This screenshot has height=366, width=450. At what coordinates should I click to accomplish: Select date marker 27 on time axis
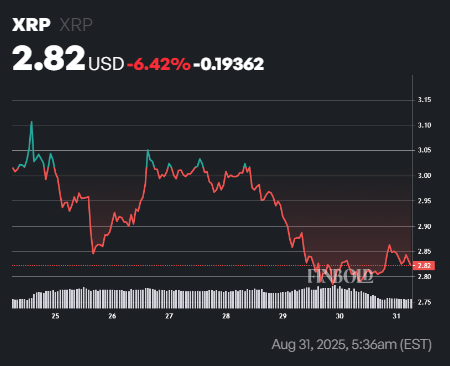pyautogui.click(x=169, y=316)
